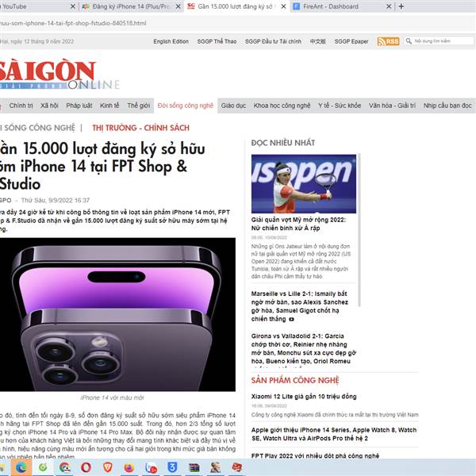Switch to the Đăng ký iPhone 14 tab
The image size is (476, 476).
[x=131, y=6]
